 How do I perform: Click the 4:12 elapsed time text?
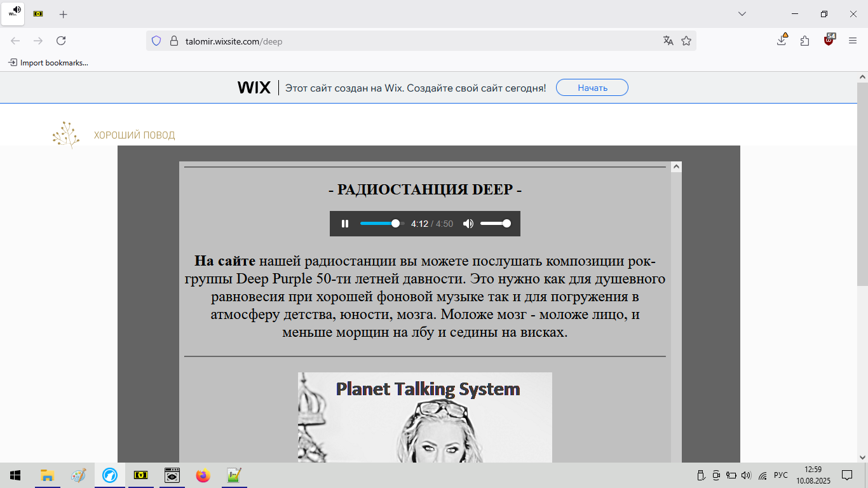[x=419, y=224]
